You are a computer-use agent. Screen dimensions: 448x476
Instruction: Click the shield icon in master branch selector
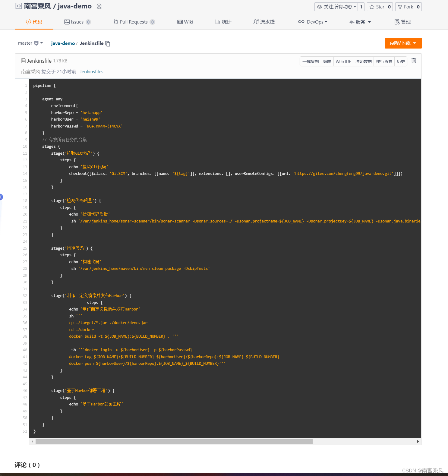coord(36,43)
